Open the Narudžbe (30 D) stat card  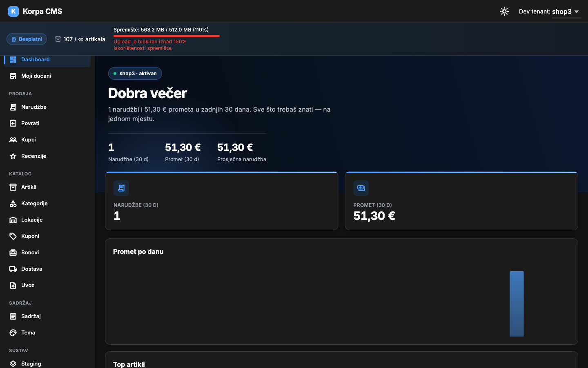222,201
